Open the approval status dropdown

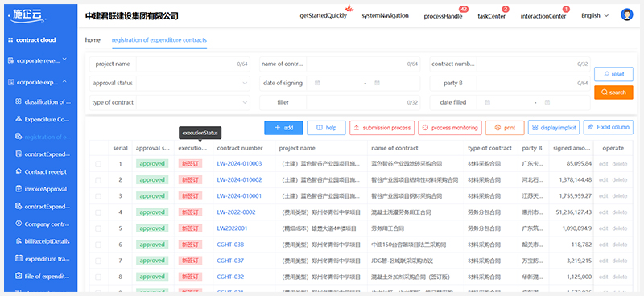click(x=193, y=83)
